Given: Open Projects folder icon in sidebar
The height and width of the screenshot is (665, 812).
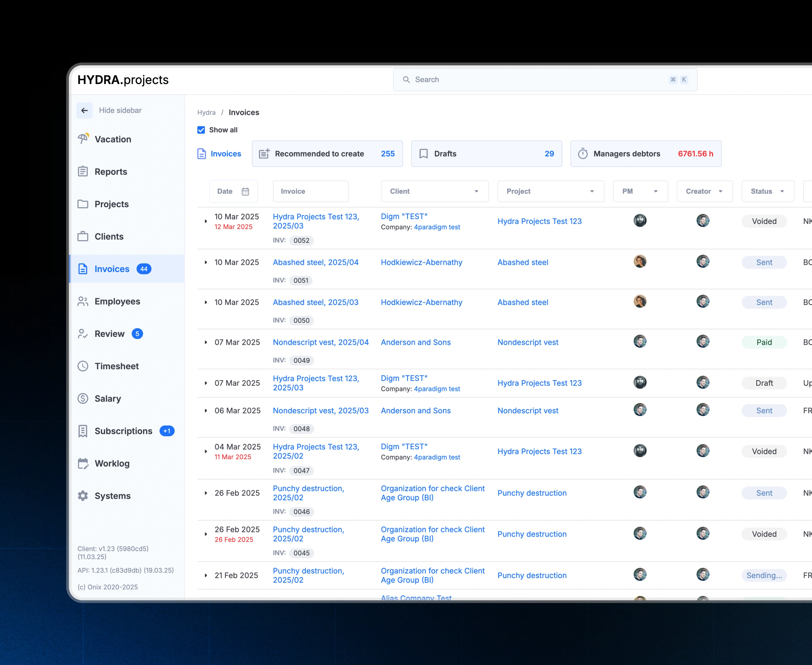Looking at the screenshot, I should [83, 204].
